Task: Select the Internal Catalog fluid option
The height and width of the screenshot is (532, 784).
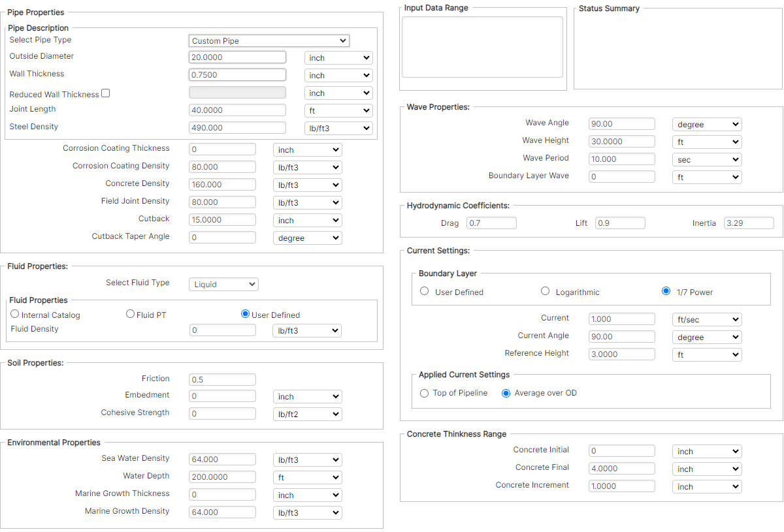Action: click(14, 314)
